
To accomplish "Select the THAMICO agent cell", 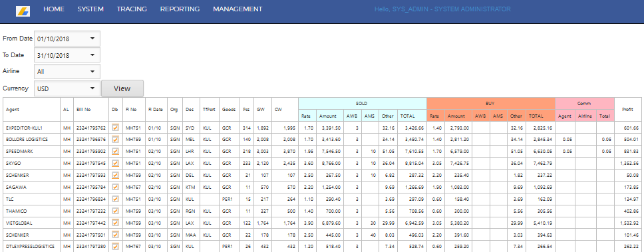I will pos(32,211).
